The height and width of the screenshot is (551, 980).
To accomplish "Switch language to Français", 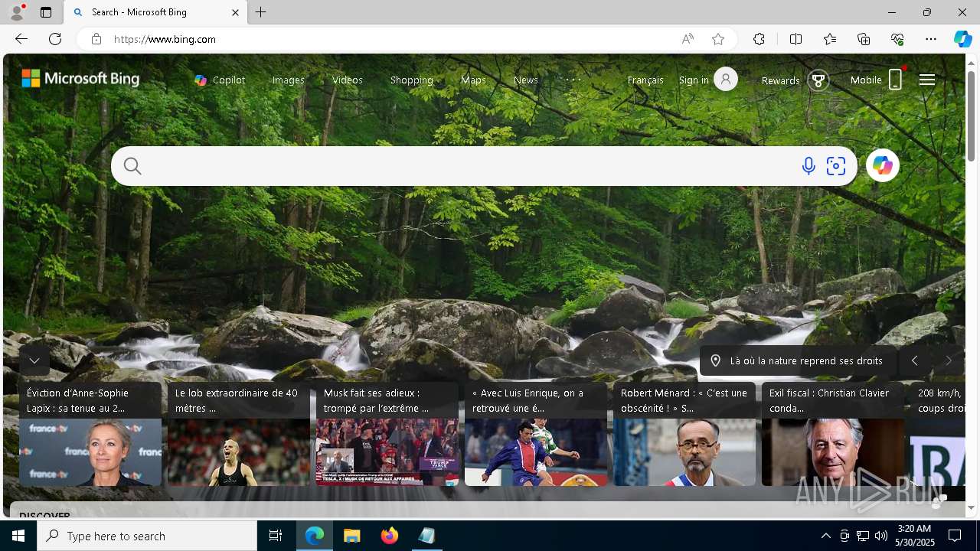I will click(645, 80).
